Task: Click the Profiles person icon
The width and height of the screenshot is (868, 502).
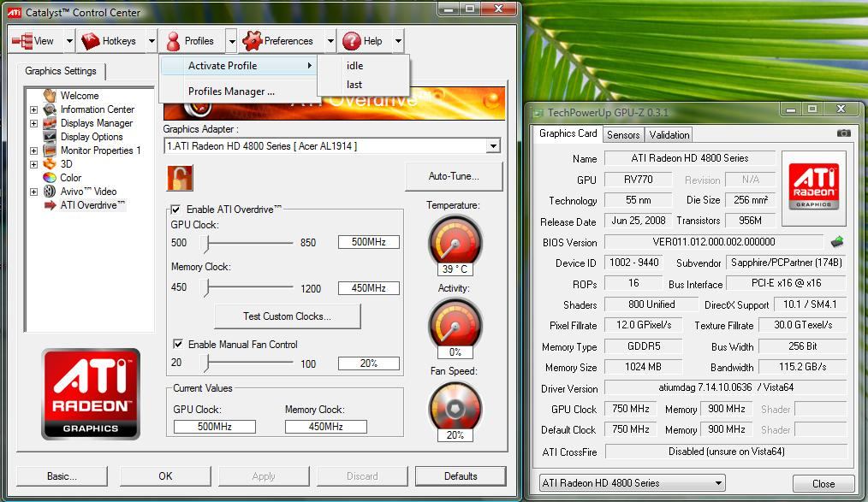Action: [x=173, y=41]
